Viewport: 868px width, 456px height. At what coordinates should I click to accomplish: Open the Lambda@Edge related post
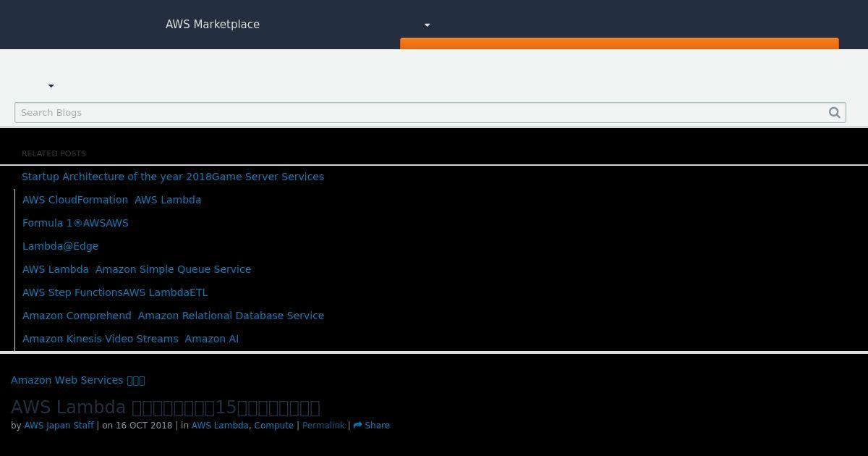(x=61, y=246)
